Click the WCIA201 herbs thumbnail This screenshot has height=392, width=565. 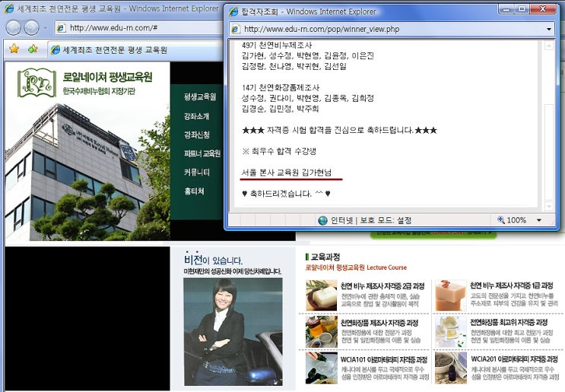(451, 368)
